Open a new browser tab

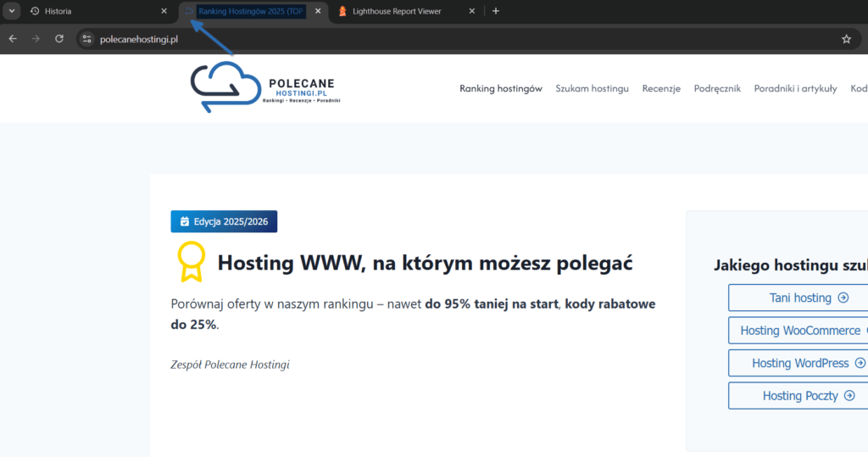coord(496,11)
